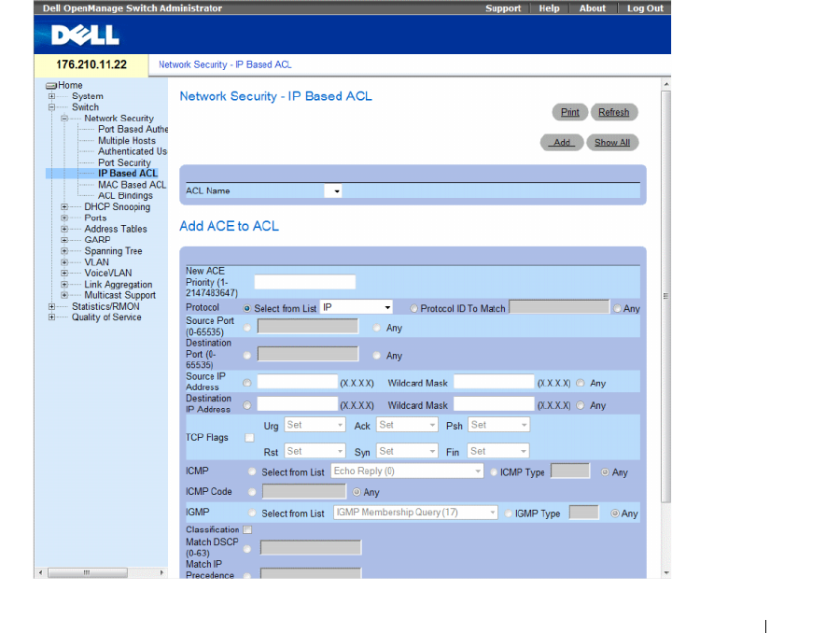
Task: Open the Ack flag dropdown
Action: (407, 425)
